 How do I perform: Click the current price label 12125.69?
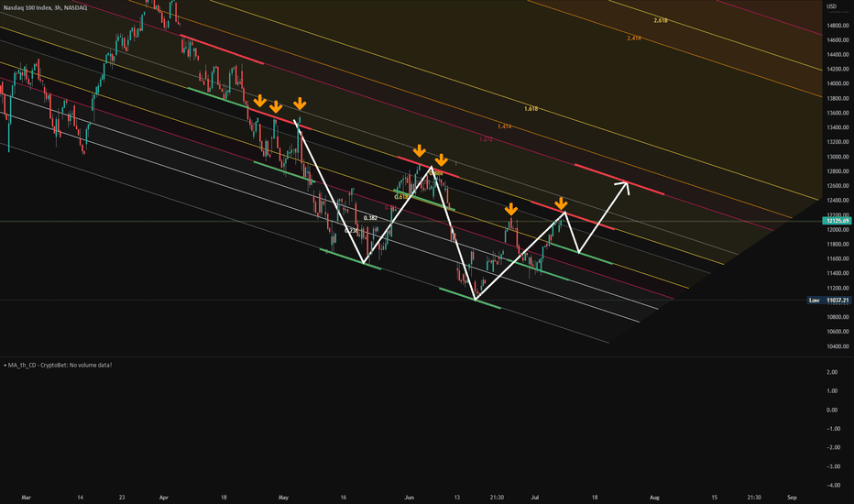[838, 221]
